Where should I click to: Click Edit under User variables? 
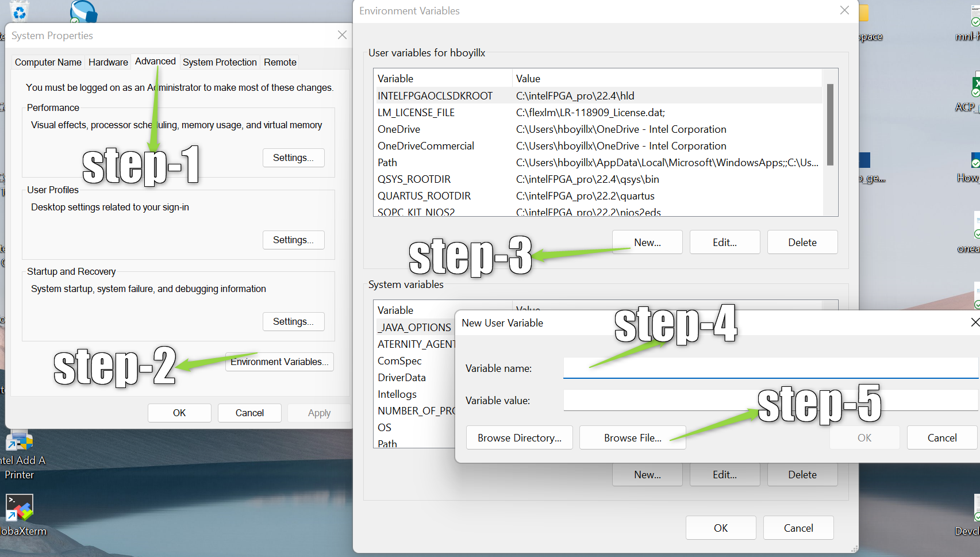[724, 242]
